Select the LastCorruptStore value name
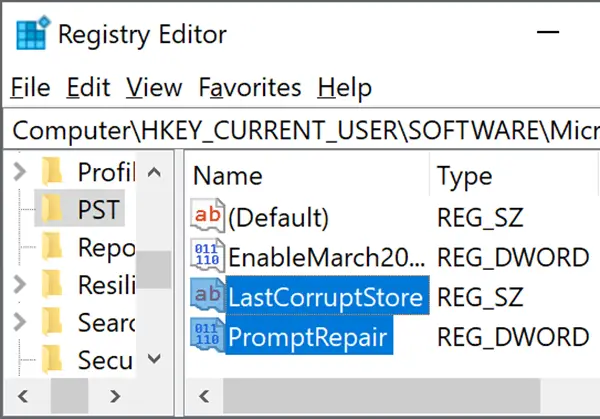 click(326, 297)
